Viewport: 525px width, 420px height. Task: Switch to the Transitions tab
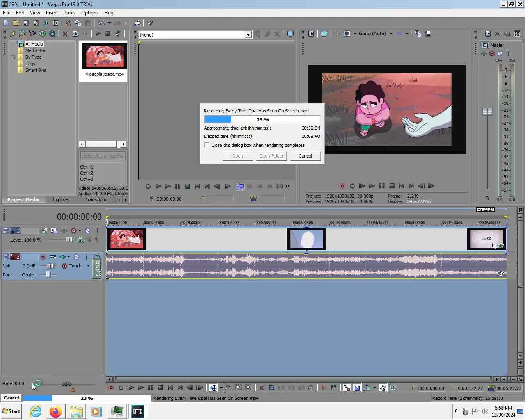point(96,199)
